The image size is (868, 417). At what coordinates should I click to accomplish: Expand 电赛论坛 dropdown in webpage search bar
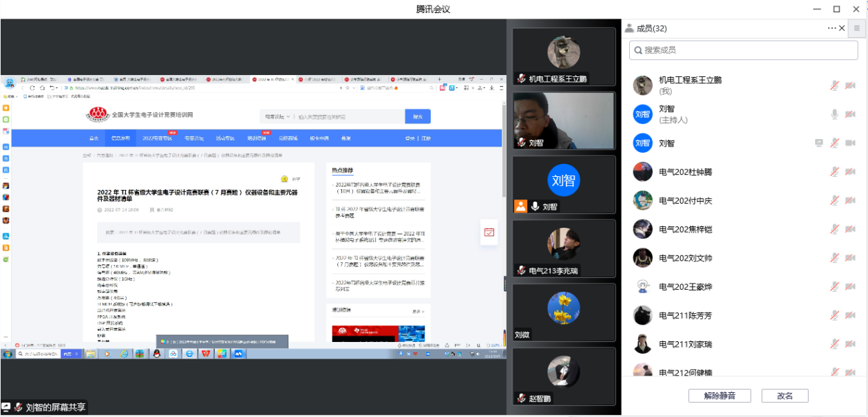277,117
